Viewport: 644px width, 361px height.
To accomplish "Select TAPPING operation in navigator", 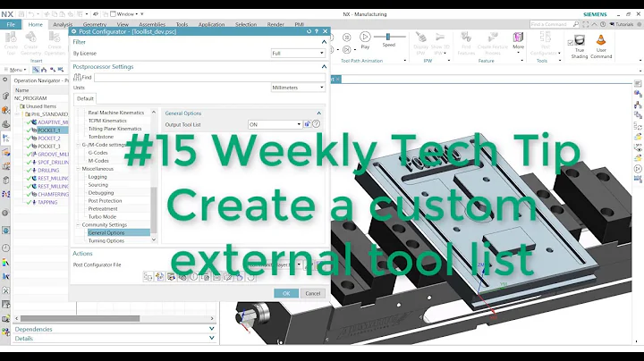I will (x=47, y=202).
